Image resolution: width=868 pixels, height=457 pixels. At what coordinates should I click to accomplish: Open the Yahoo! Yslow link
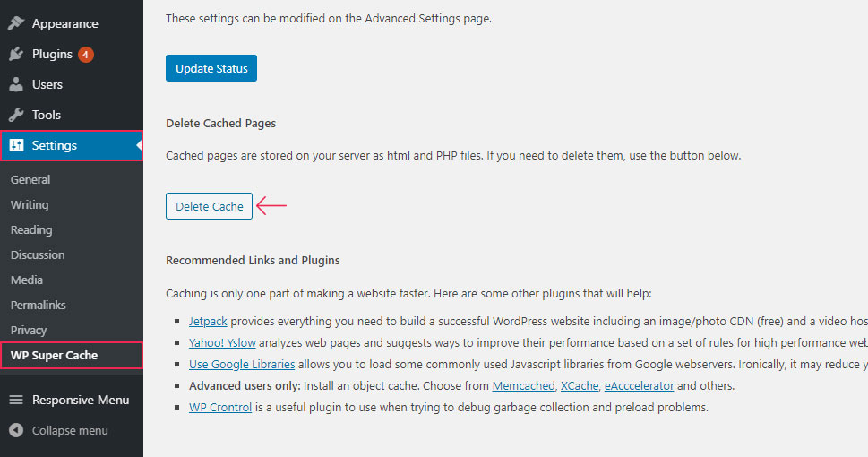[x=222, y=343]
